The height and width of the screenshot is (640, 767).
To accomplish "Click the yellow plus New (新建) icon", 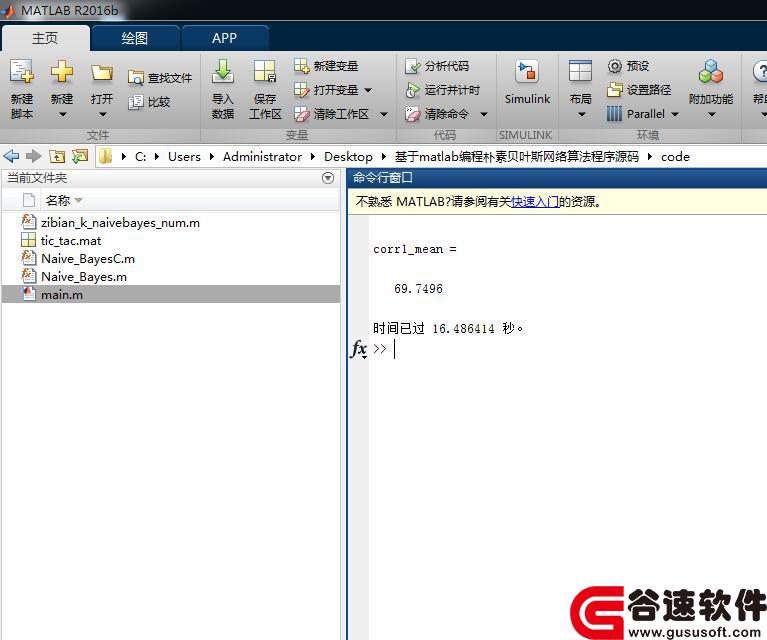I will click(62, 72).
